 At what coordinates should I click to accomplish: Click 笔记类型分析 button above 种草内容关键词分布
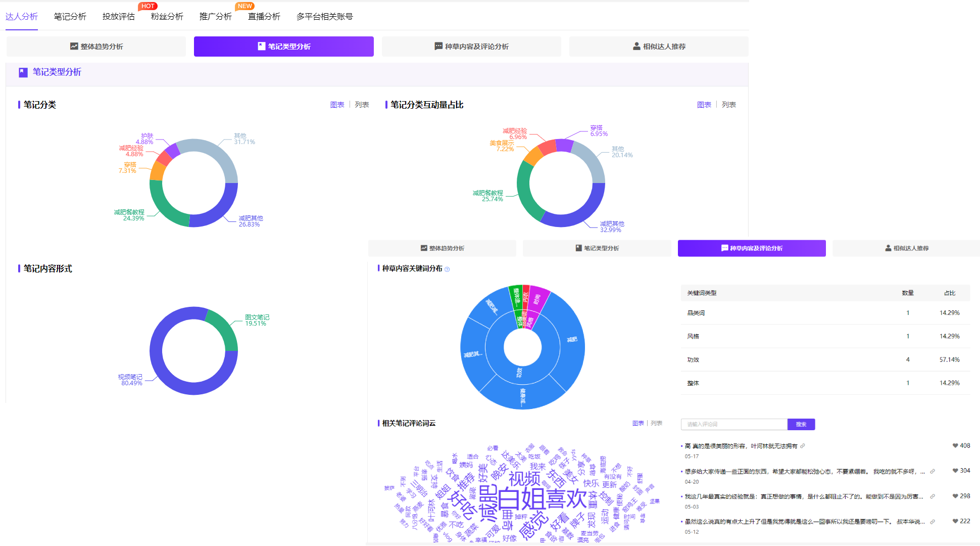click(x=597, y=248)
